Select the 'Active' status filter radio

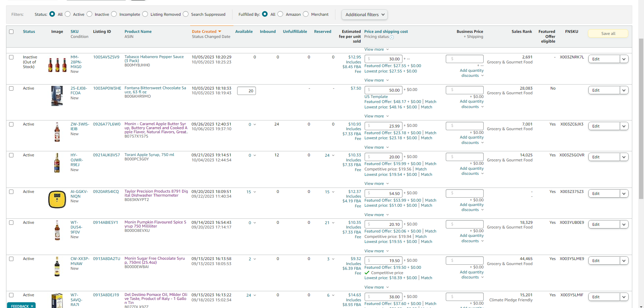(67, 14)
